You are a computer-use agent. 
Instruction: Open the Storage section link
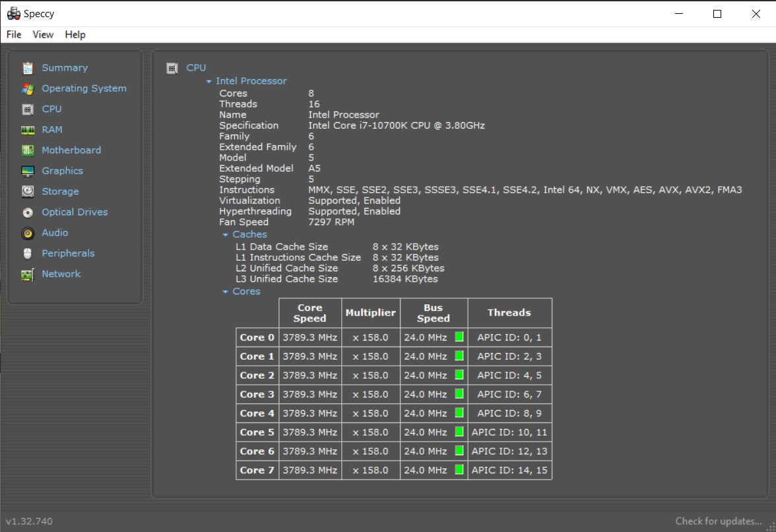[61, 191]
